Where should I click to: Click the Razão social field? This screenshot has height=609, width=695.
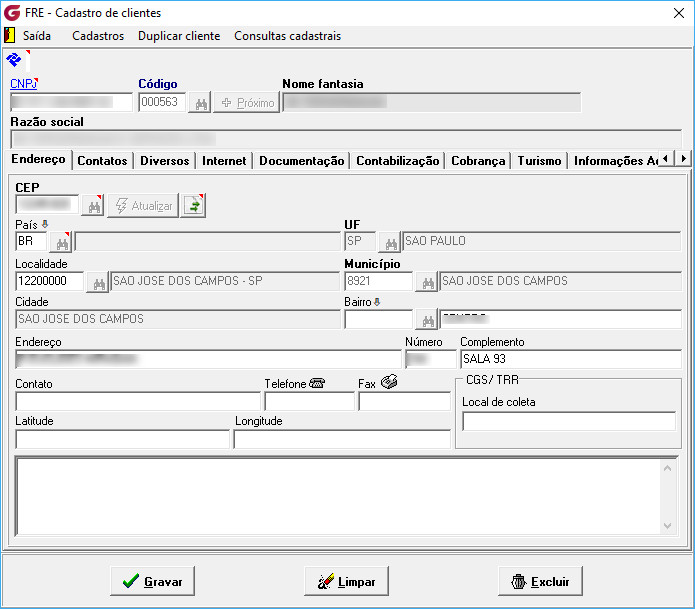click(346, 140)
